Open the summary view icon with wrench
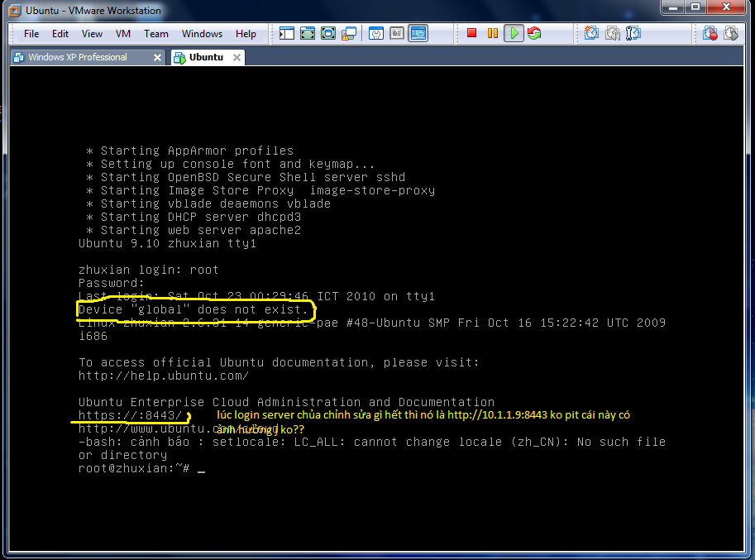The image size is (755, 560). click(x=376, y=33)
